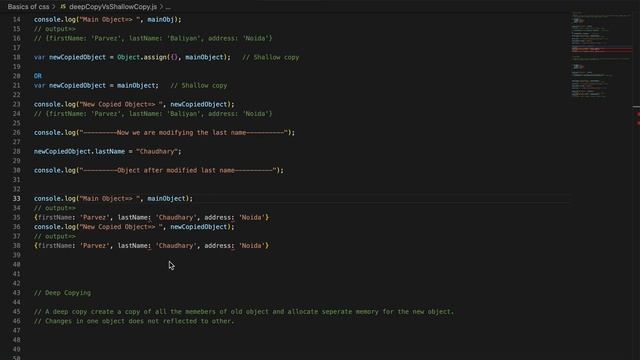This screenshot has width=640, height=360.
Task: Click the JS file icon in breadcrumb
Action: [63, 7]
